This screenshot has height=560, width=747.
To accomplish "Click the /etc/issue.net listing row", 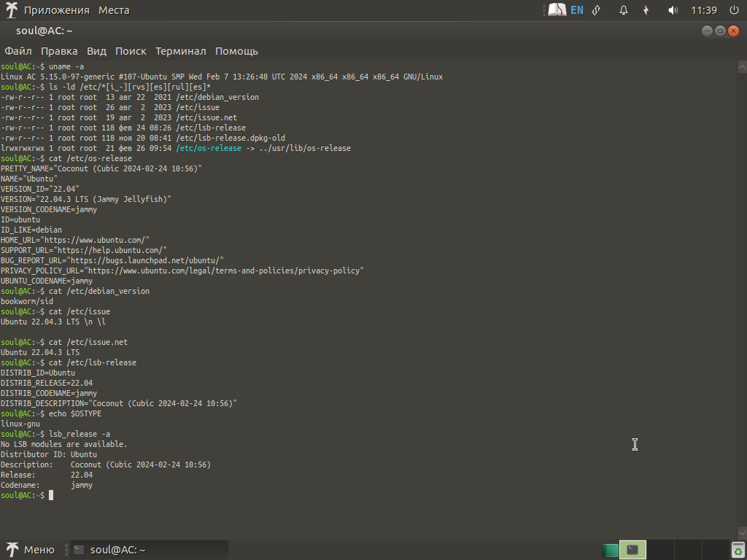I will coord(119,117).
